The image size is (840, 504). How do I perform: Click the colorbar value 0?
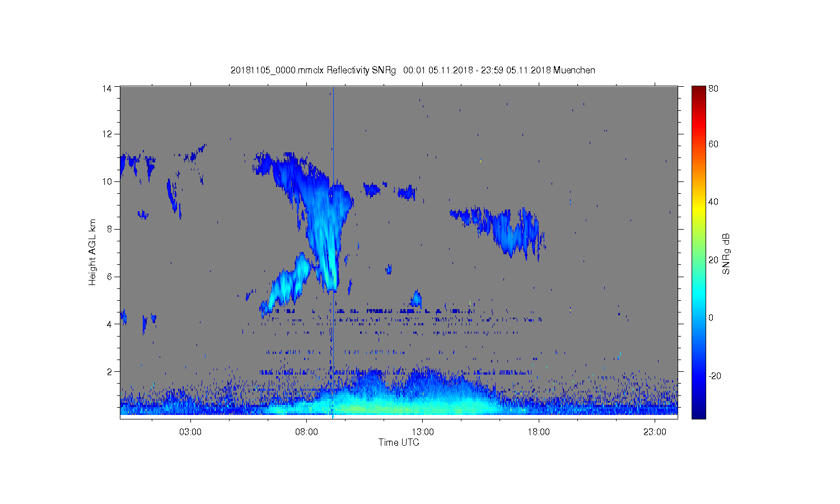coord(711,318)
